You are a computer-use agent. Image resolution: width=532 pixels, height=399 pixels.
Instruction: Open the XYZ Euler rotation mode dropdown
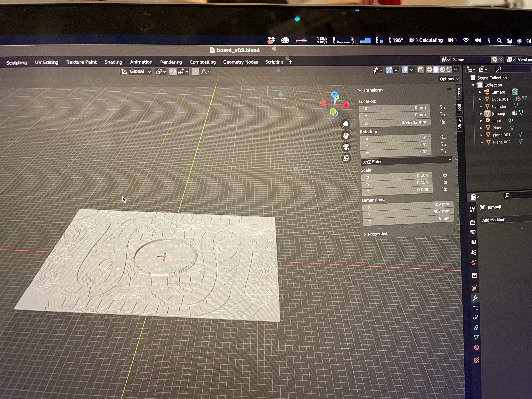coord(406,161)
